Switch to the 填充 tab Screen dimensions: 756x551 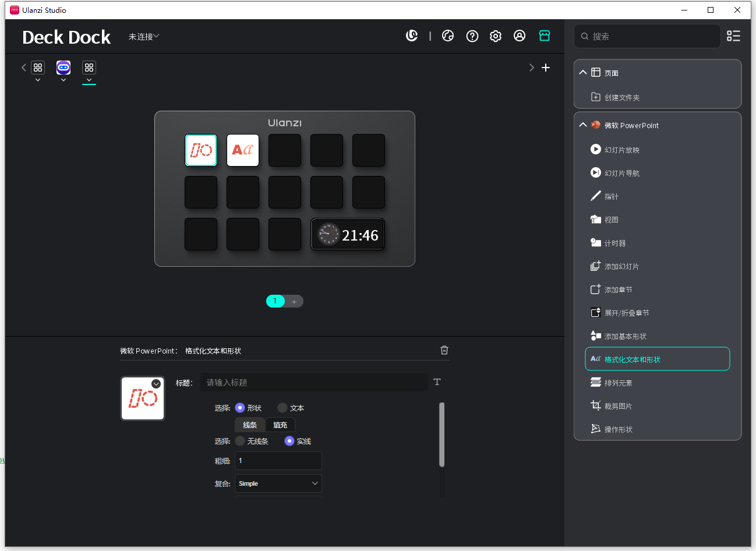(x=280, y=425)
